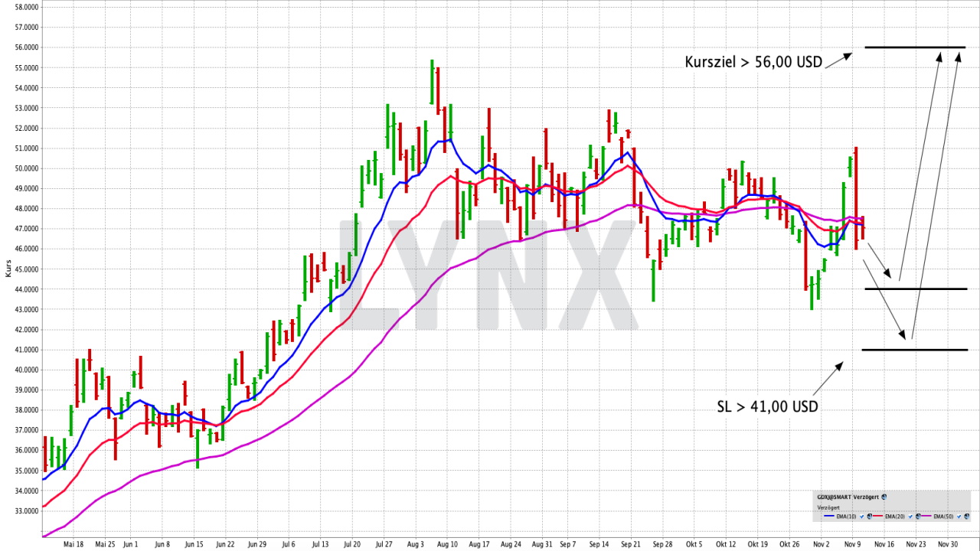The width and height of the screenshot is (980, 551).
Task: Click the EMA(10) legend label
Action: click(x=846, y=517)
